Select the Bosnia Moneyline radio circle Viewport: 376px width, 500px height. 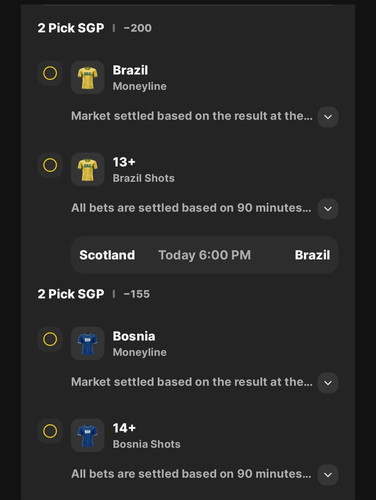(x=50, y=339)
